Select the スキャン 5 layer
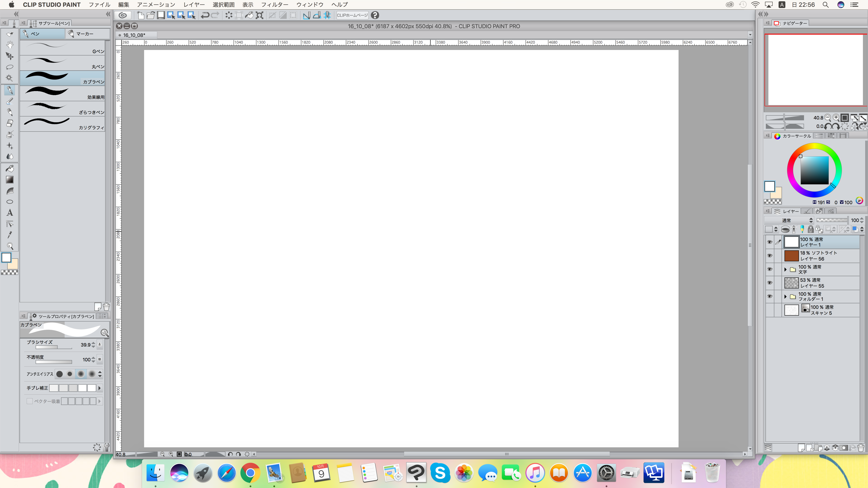The height and width of the screenshot is (488, 868). (826, 310)
